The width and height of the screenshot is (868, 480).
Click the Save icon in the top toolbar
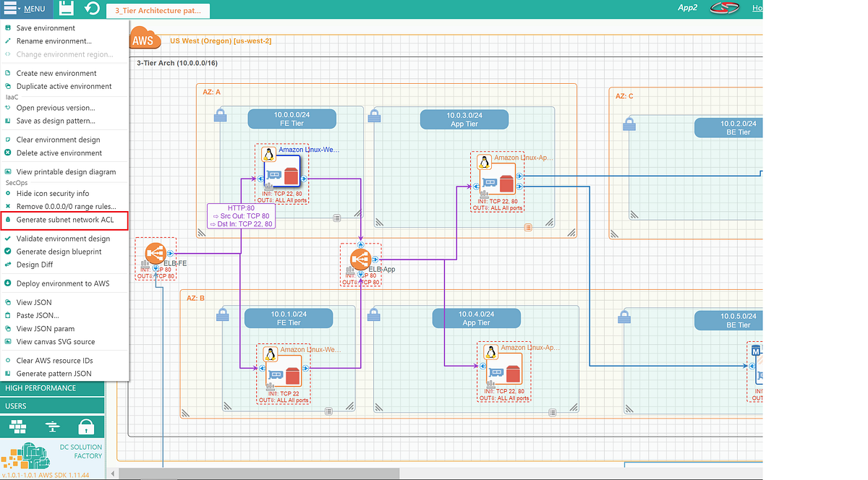66,9
